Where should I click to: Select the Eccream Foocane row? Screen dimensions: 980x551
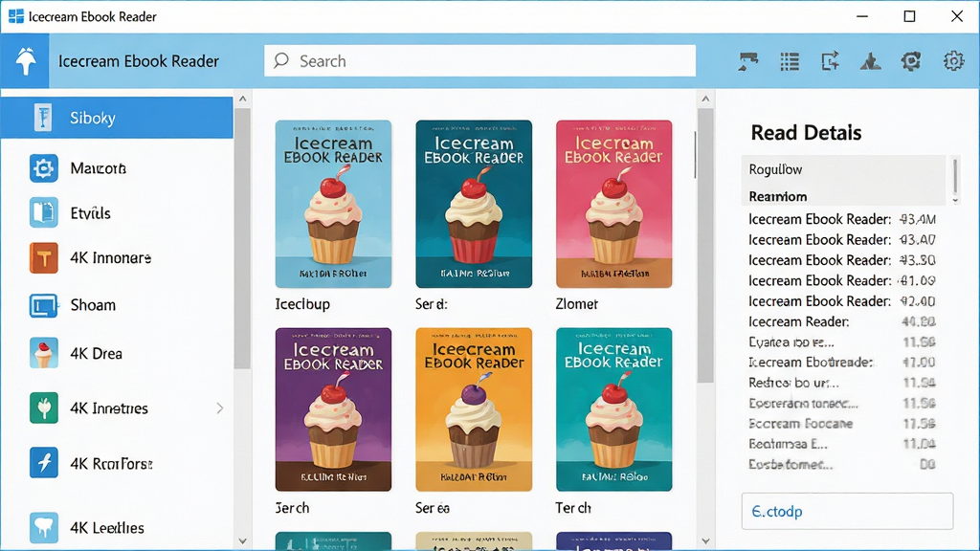click(x=842, y=424)
